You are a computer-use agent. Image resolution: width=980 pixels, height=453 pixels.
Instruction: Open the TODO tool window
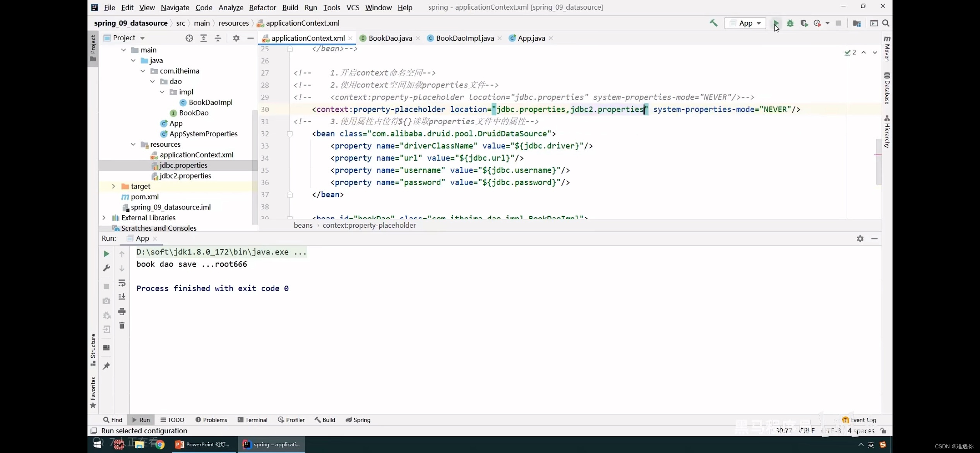172,420
